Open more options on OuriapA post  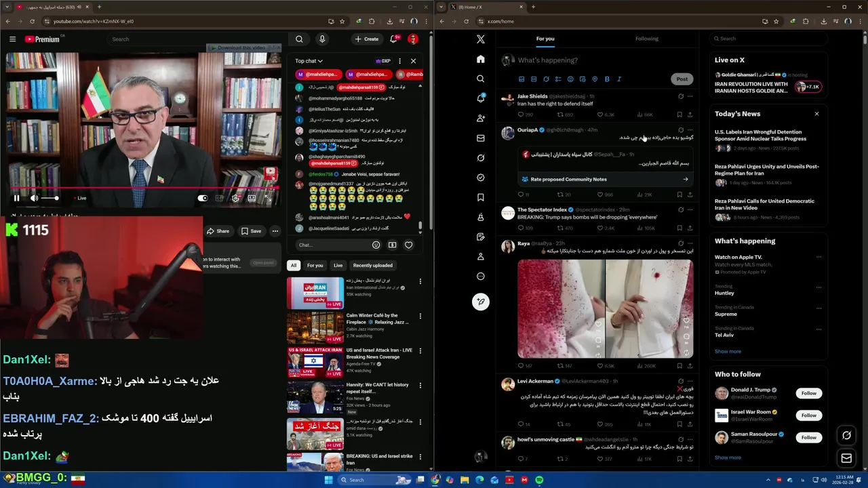coord(690,129)
